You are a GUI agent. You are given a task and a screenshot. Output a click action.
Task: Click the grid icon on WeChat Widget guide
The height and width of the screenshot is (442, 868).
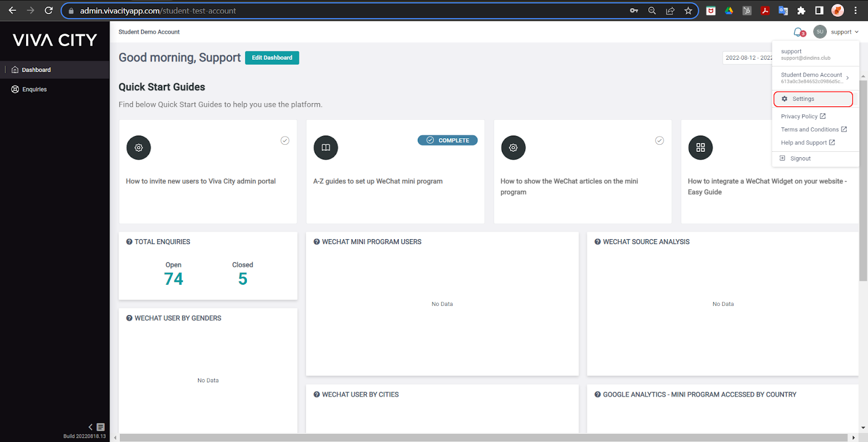(700, 148)
